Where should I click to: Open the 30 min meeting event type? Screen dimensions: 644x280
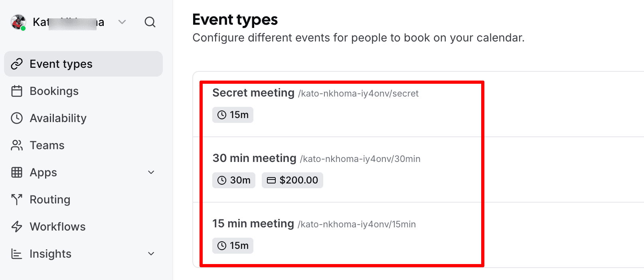tap(255, 158)
